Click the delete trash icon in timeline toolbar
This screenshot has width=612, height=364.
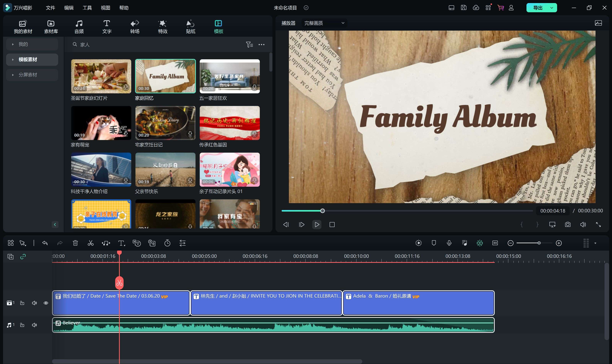pos(75,243)
